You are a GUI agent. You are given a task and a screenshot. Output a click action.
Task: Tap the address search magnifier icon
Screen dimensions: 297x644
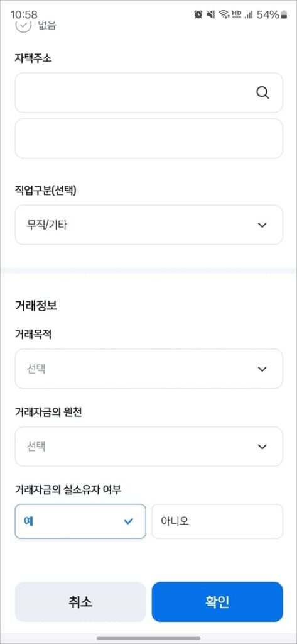(x=262, y=93)
